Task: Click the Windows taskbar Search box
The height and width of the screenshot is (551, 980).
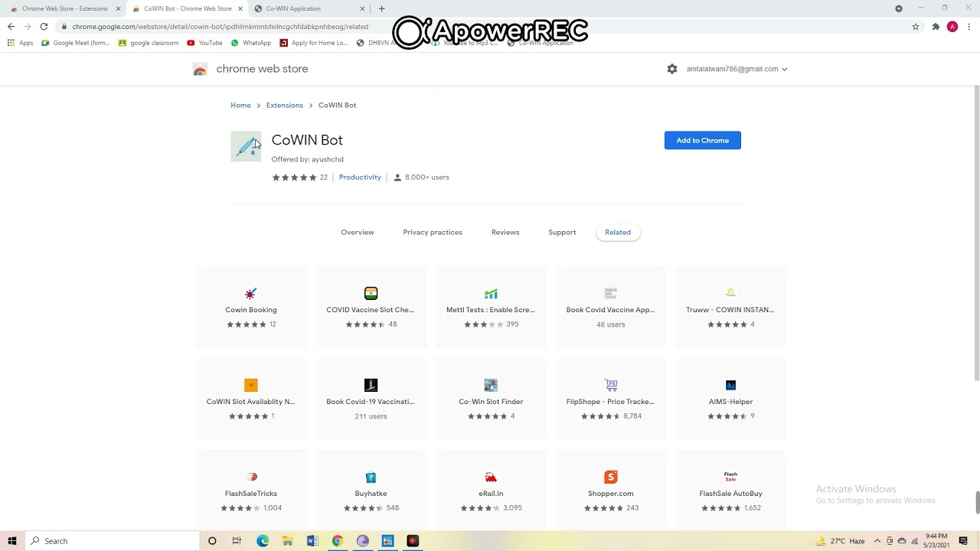Action: [x=112, y=541]
